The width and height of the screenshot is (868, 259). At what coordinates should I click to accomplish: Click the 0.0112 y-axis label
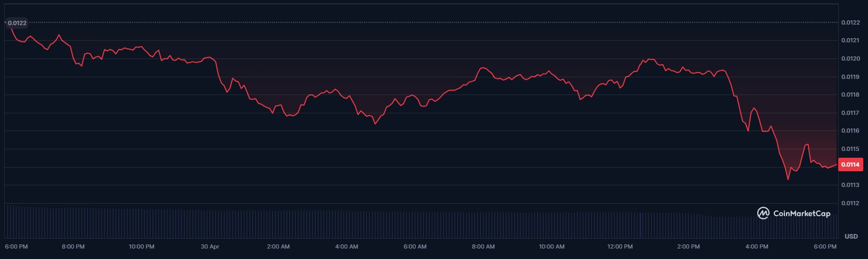(x=850, y=203)
